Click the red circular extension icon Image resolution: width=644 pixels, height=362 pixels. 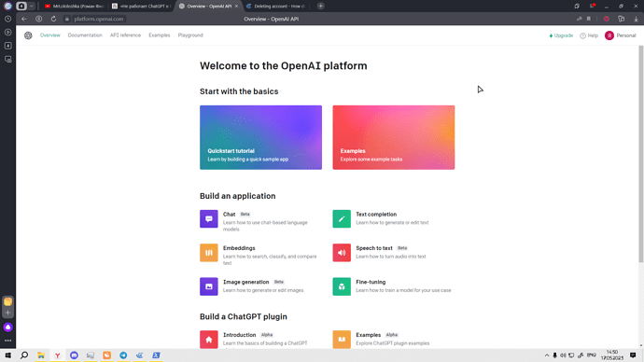(607, 19)
